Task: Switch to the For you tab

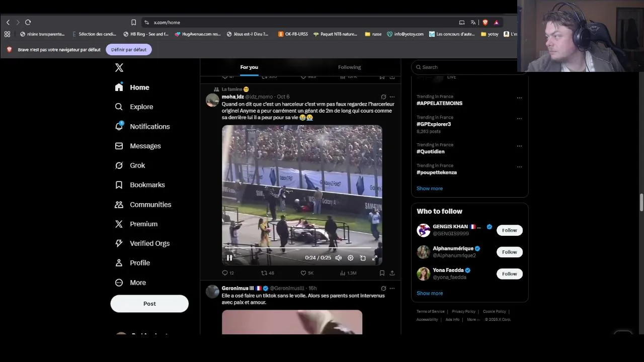Action: coord(249,67)
